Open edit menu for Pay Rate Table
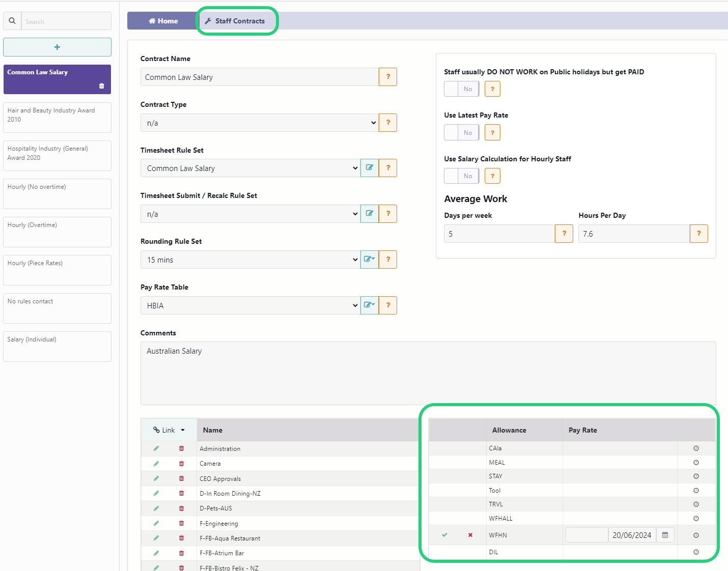Screen dimensions: 728x571 tap(370, 305)
